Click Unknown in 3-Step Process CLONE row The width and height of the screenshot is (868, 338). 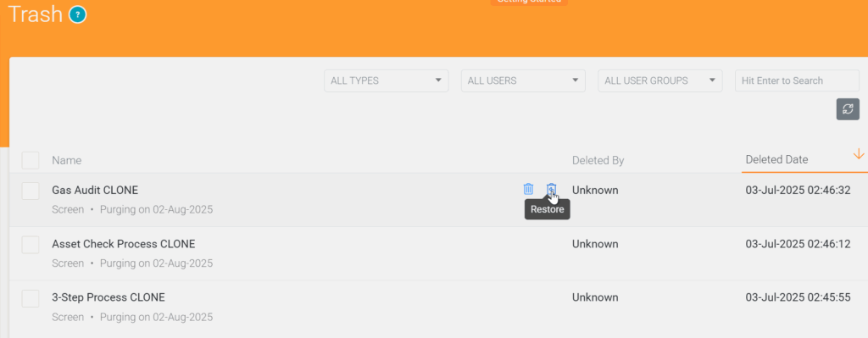pyautogui.click(x=595, y=297)
